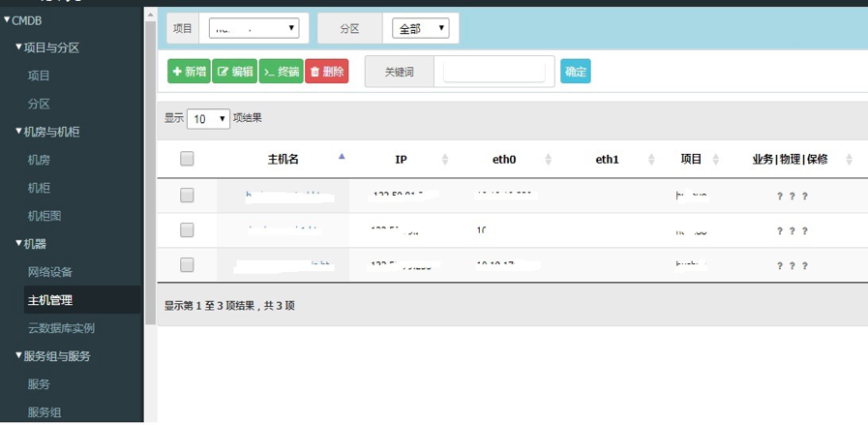Open the 分区 dropdown showing 全部

pos(421,28)
